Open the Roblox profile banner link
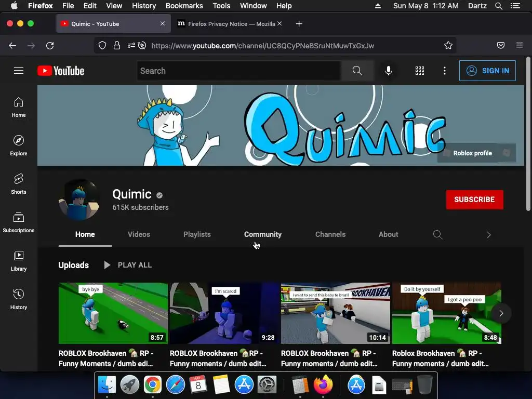 (477, 153)
